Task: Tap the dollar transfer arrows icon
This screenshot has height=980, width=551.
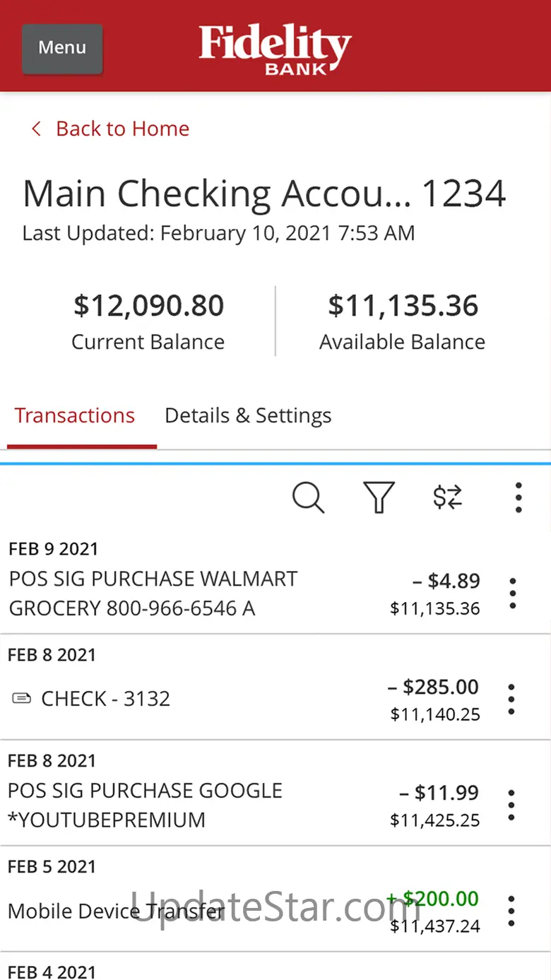Action: tap(448, 497)
